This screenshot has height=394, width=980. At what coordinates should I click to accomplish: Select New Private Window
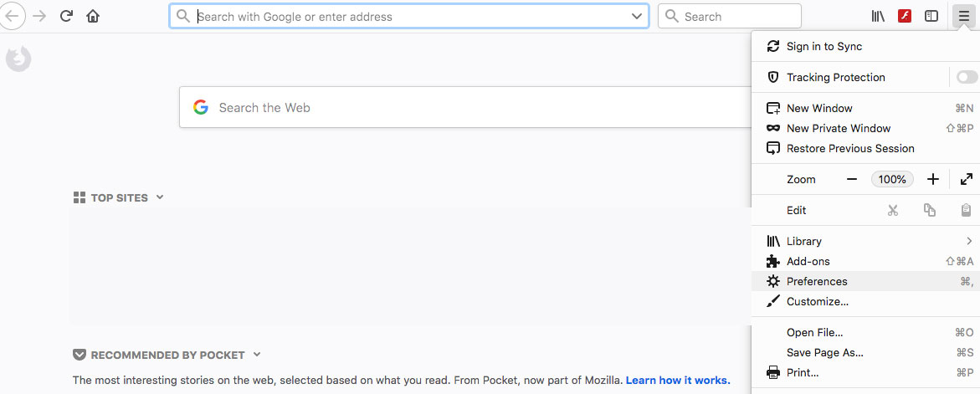[865, 128]
